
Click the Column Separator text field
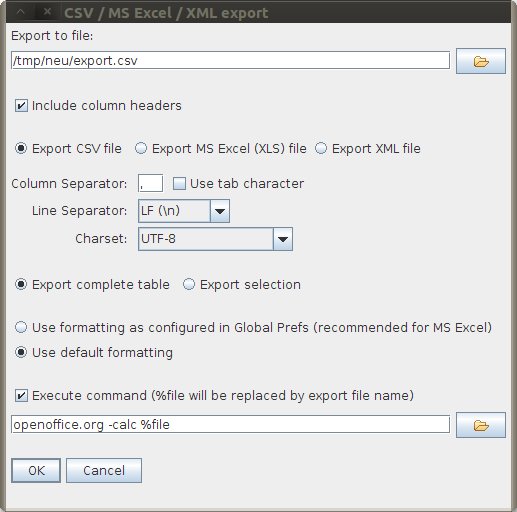click(150, 183)
